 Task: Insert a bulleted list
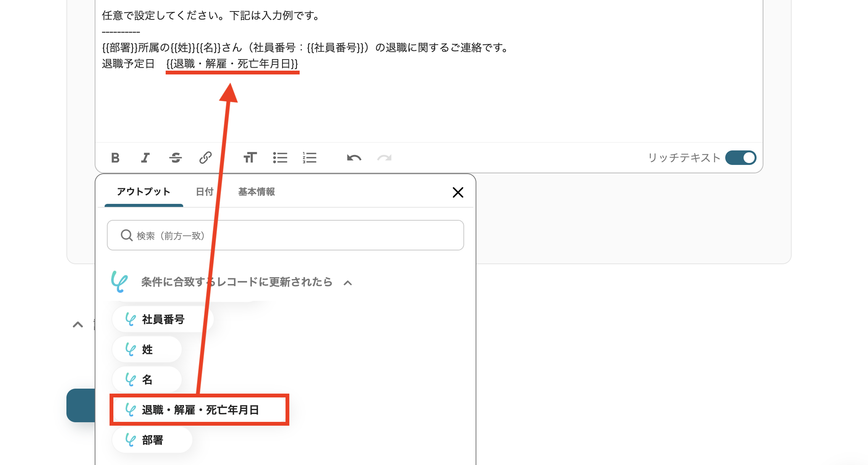click(280, 158)
